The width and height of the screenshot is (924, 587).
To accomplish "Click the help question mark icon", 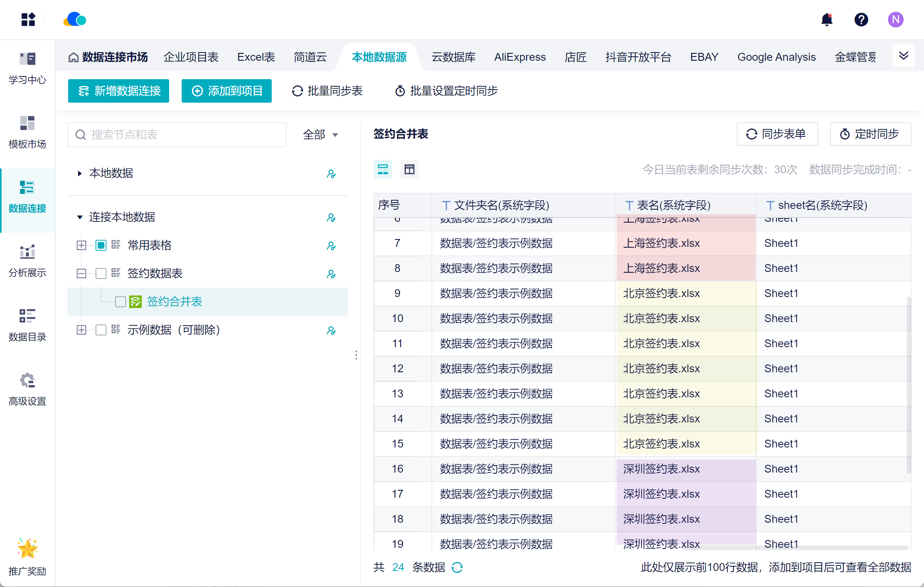I will [x=861, y=20].
